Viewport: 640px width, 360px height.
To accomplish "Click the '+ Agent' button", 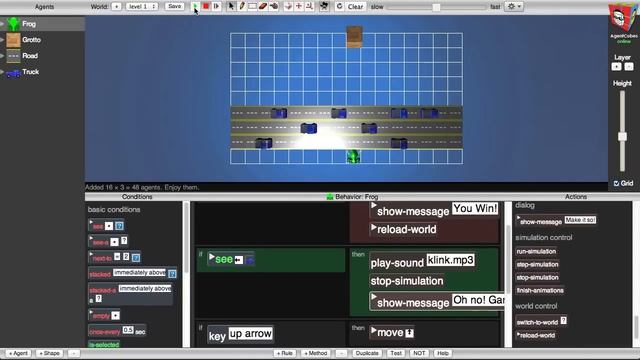I will point(18,353).
